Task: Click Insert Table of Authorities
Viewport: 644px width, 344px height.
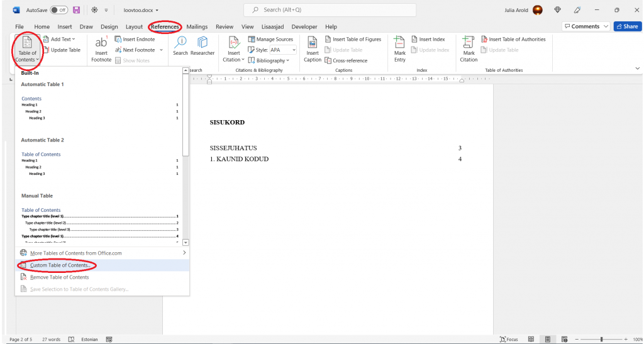Action: coord(513,39)
